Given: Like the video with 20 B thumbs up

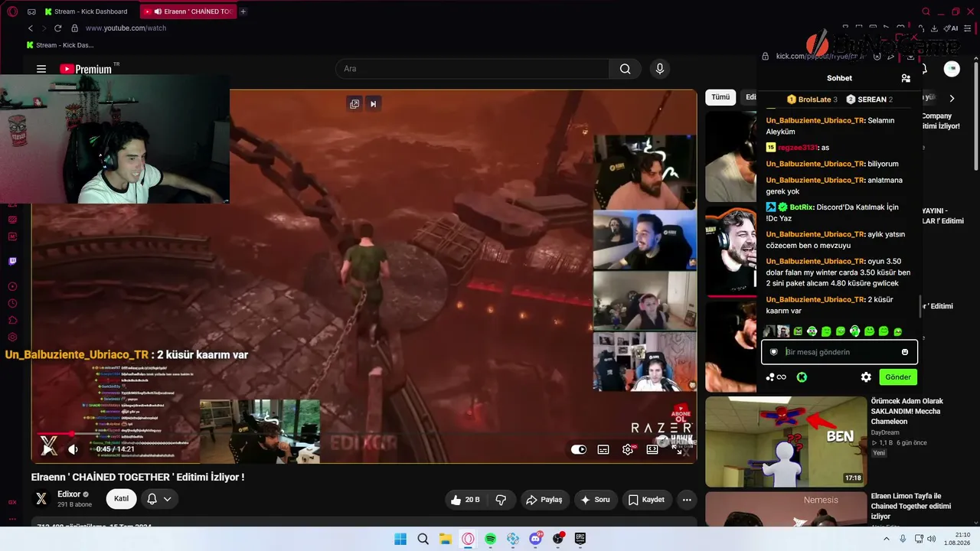Looking at the screenshot, I should tap(465, 500).
